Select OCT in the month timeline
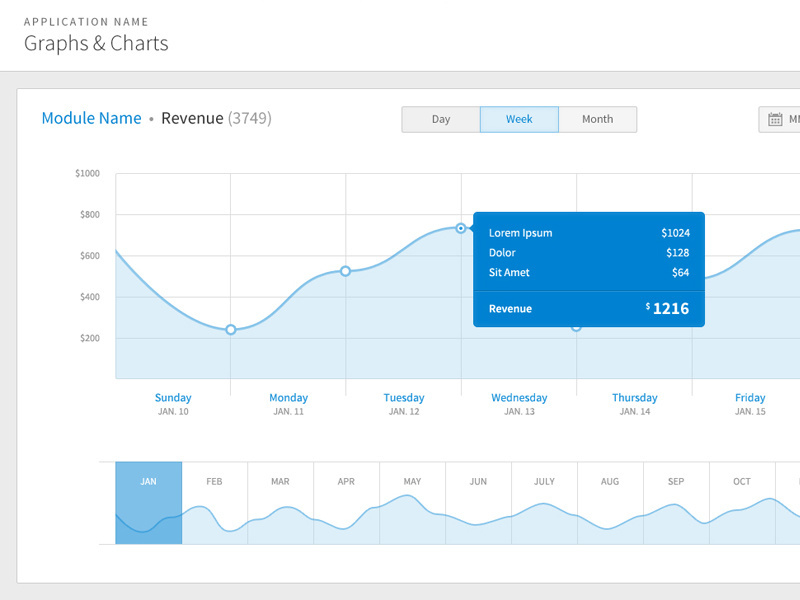The width and height of the screenshot is (800, 600). point(742,503)
